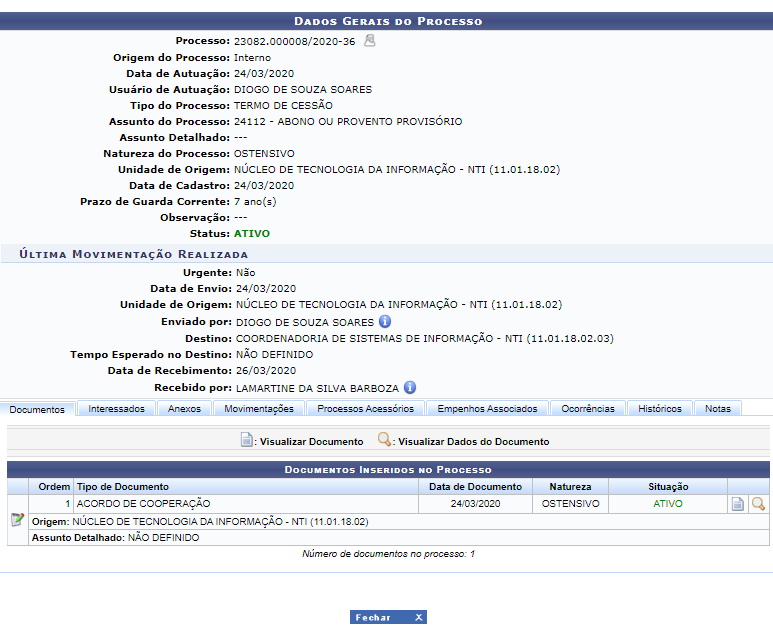Click the Fechar button
Image resolution: width=773 pixels, height=628 pixels.
[374, 618]
